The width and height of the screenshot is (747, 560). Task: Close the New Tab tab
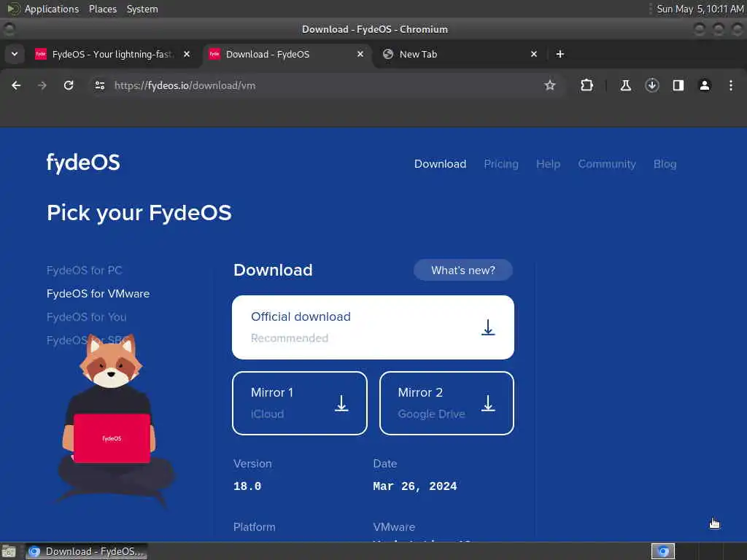[533, 54]
